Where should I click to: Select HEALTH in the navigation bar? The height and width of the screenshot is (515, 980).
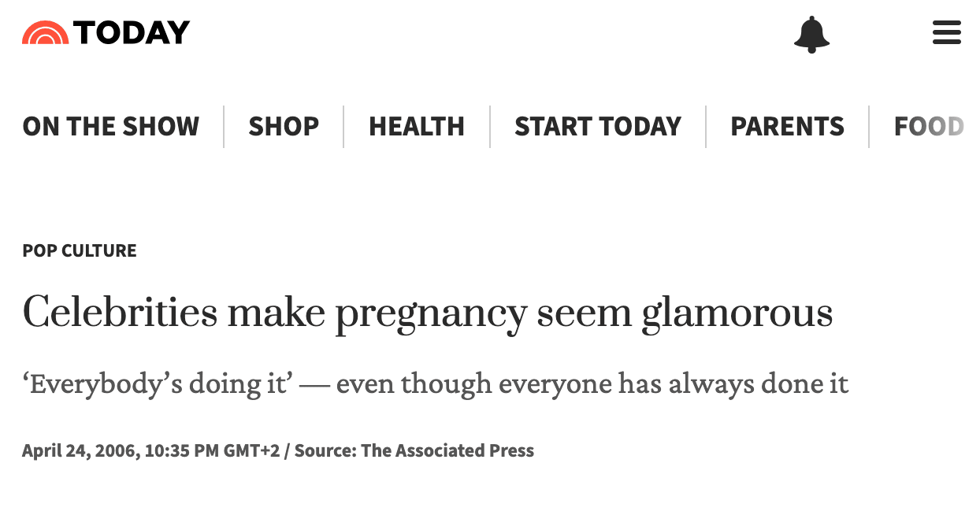click(x=417, y=127)
